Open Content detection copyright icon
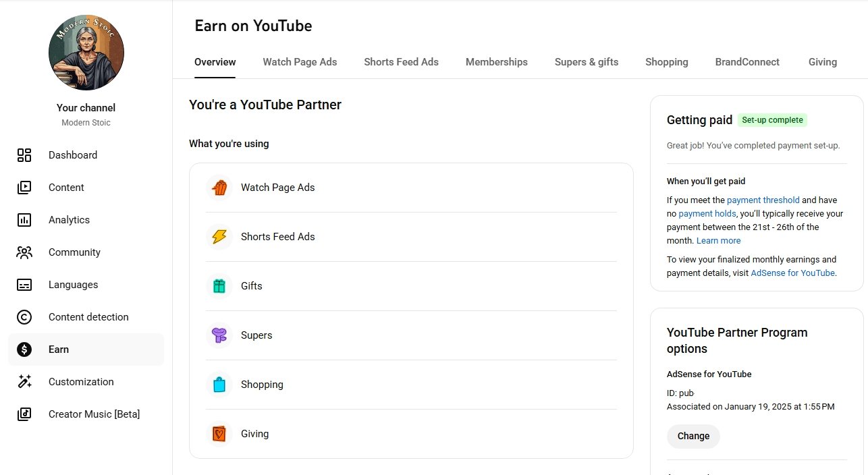Image resolution: width=868 pixels, height=475 pixels. tap(24, 317)
